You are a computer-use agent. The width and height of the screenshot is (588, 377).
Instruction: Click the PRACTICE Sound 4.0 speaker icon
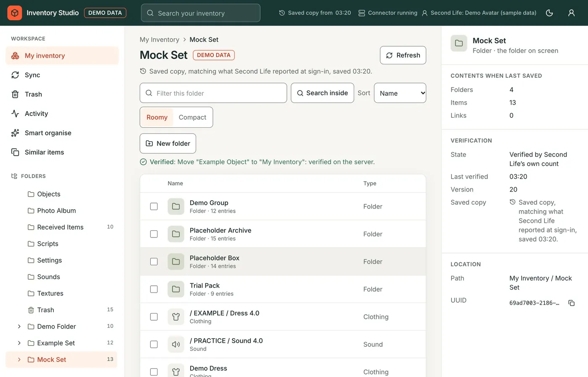(x=176, y=344)
